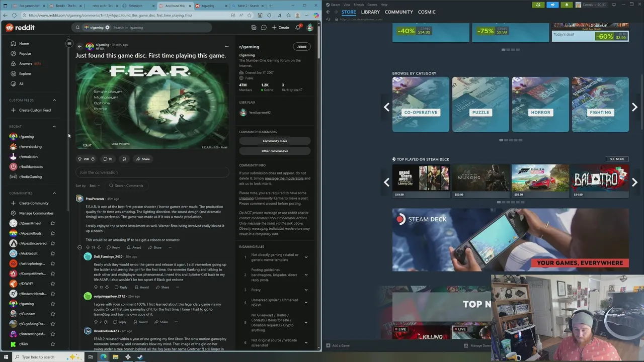This screenshot has height=362, width=644.
Task: Favorite r/ApexUncovered with its star
Action: [52, 243]
